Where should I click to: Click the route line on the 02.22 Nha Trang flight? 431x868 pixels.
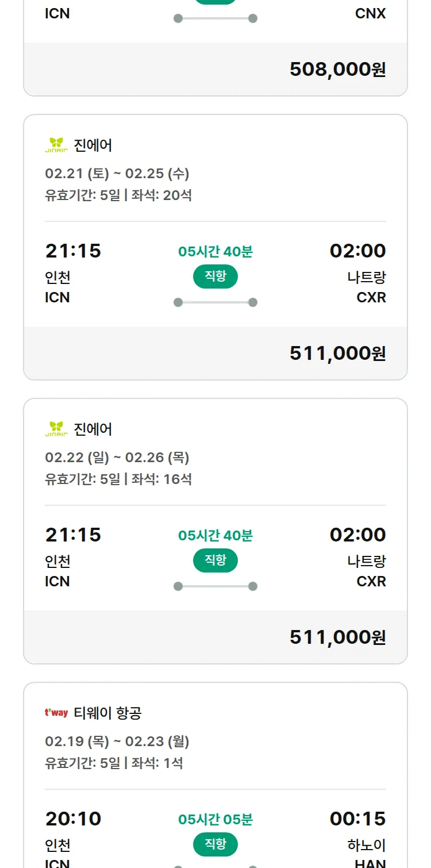coord(215,586)
